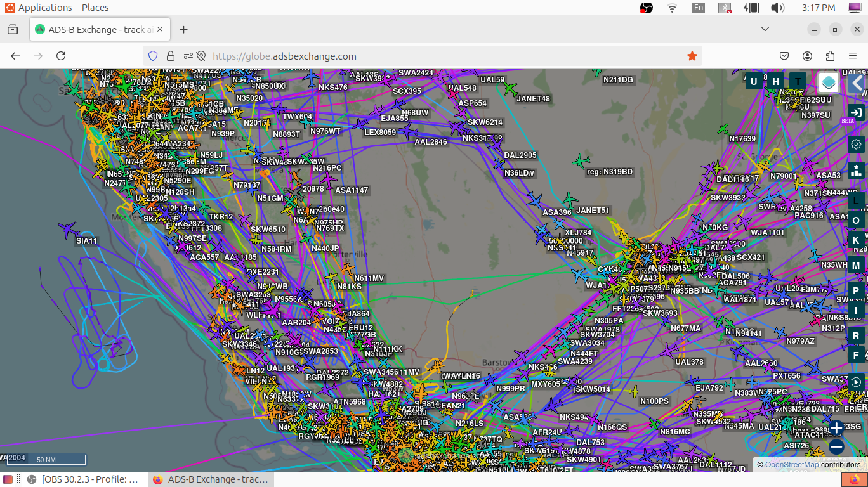
Task: Toggle the T map button
Action: (x=798, y=81)
